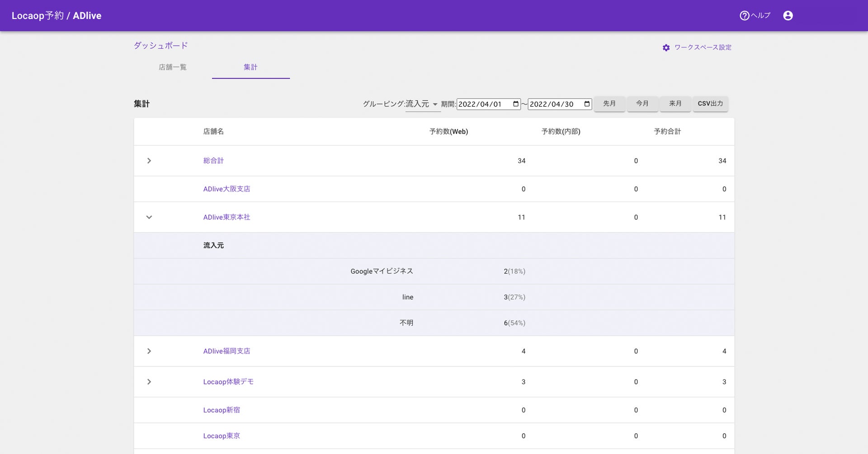The height and width of the screenshot is (454, 868).
Task: Open calendar picker on end date field
Action: [x=586, y=104]
